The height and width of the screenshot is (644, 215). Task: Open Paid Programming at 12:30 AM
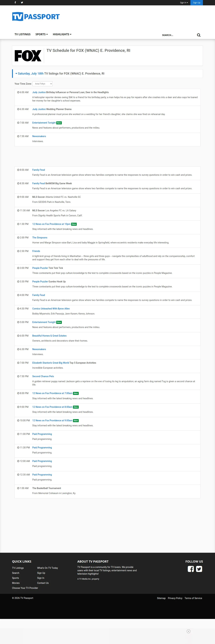42,474
